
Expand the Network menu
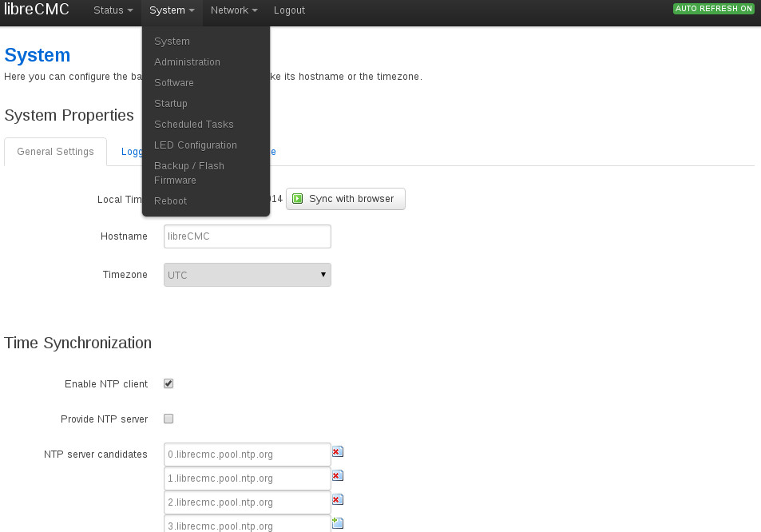(233, 10)
